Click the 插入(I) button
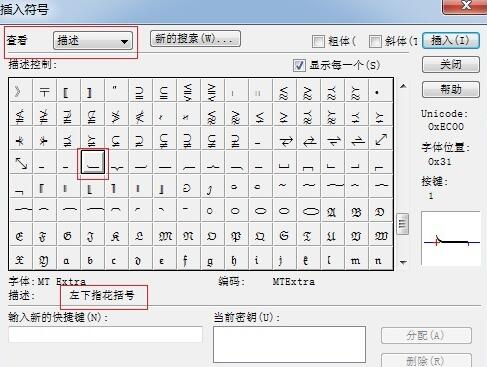Viewport: 487px width, 367px height. pos(451,41)
